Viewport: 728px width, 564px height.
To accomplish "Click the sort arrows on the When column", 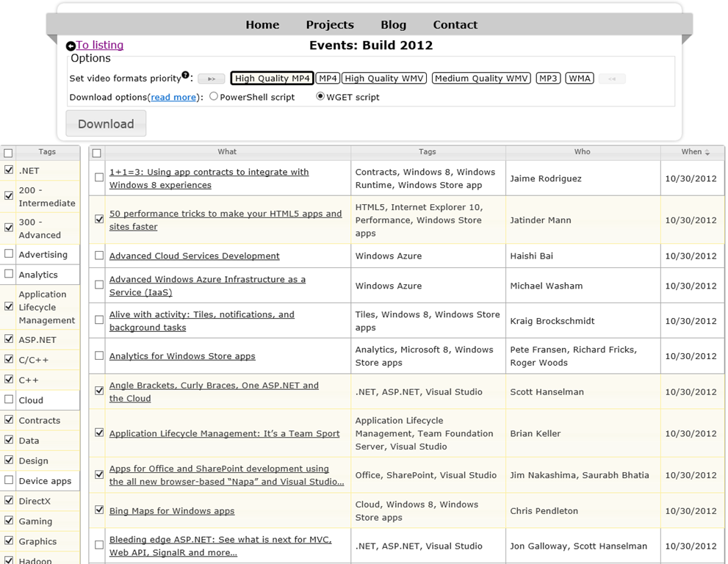I will (x=707, y=152).
